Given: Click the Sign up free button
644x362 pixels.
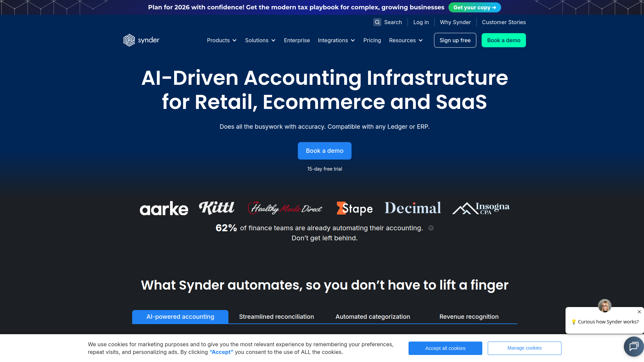Looking at the screenshot, I should click(455, 40).
